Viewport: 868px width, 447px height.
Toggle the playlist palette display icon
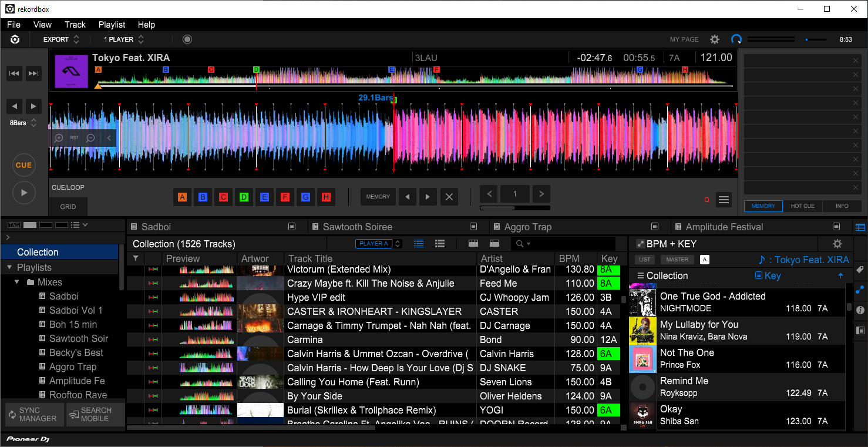pos(860,227)
